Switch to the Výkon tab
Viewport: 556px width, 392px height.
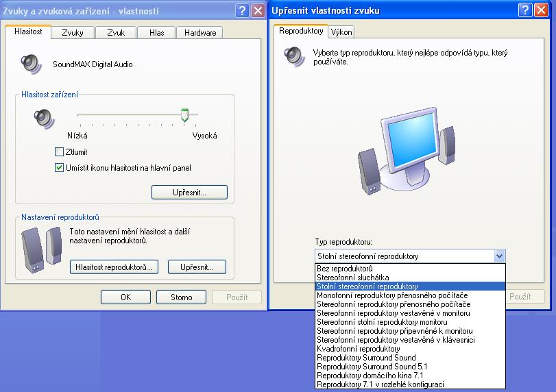pos(341,32)
